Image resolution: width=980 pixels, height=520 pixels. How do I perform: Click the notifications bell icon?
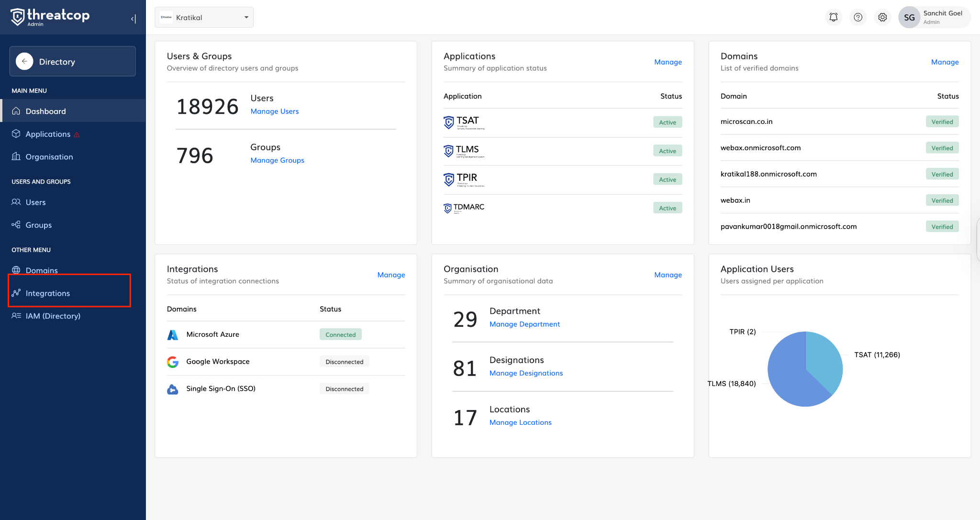click(834, 17)
